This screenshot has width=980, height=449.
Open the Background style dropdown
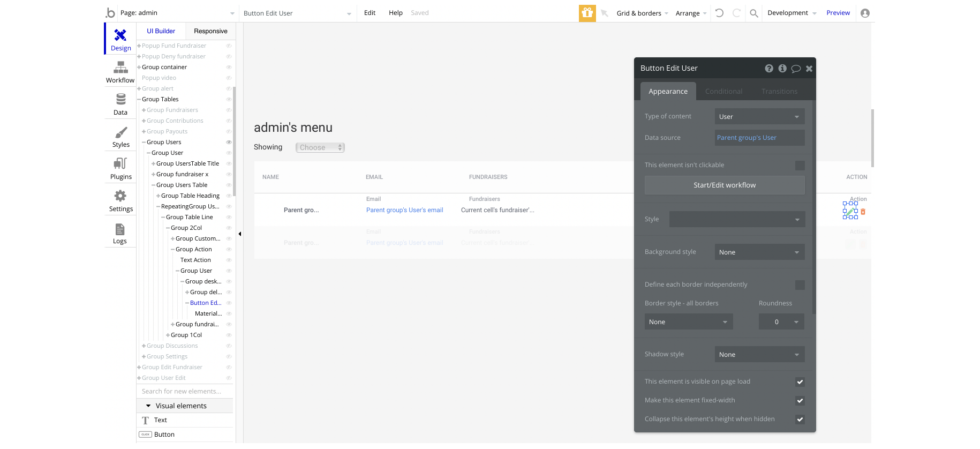click(759, 252)
